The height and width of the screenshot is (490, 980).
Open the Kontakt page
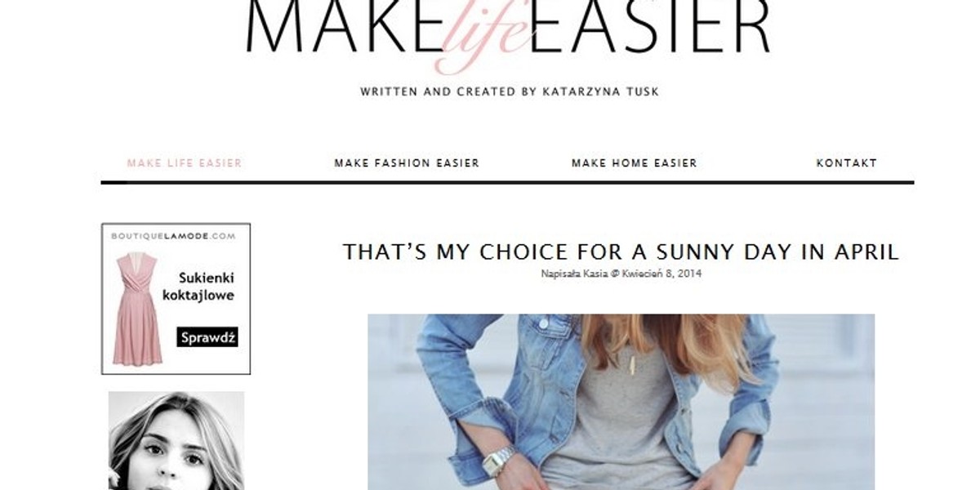point(847,163)
